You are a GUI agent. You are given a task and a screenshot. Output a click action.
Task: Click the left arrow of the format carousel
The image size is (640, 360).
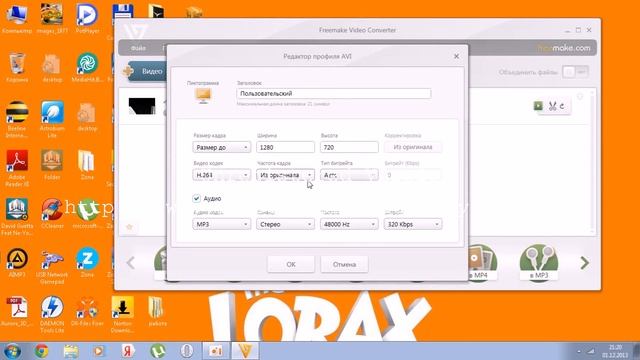point(131,263)
